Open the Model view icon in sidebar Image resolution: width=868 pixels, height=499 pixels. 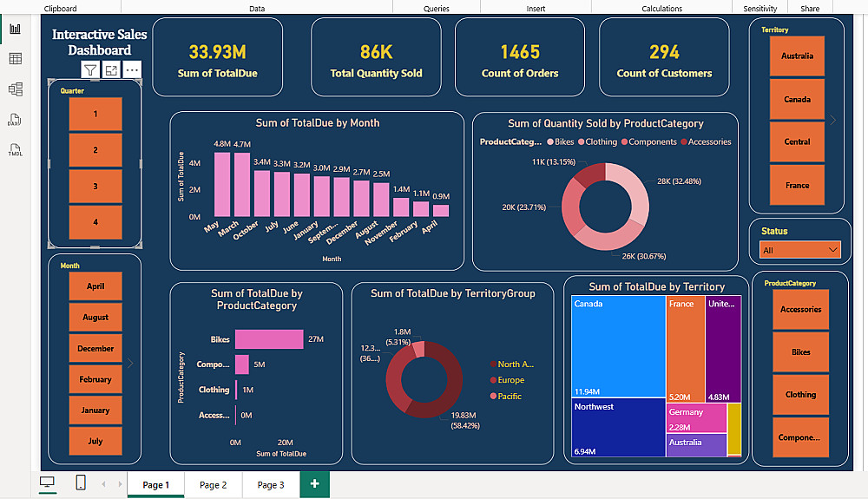point(15,89)
